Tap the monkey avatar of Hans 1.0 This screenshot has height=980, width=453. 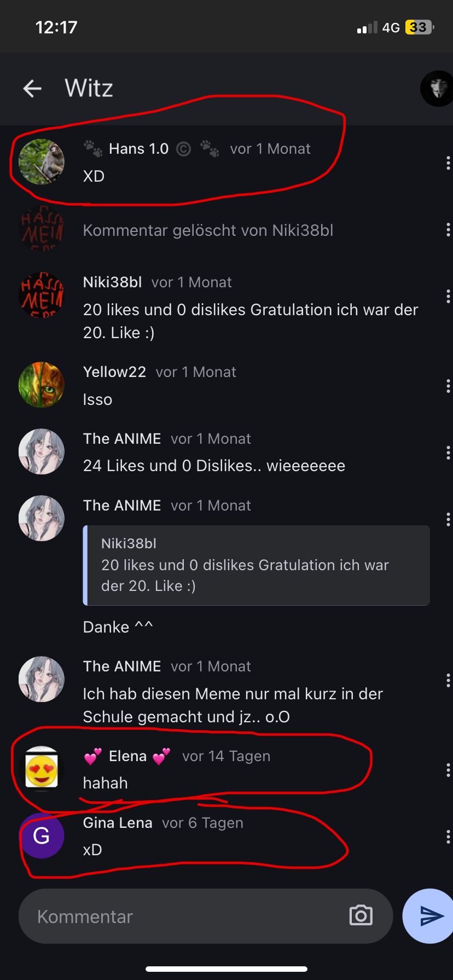(42, 162)
